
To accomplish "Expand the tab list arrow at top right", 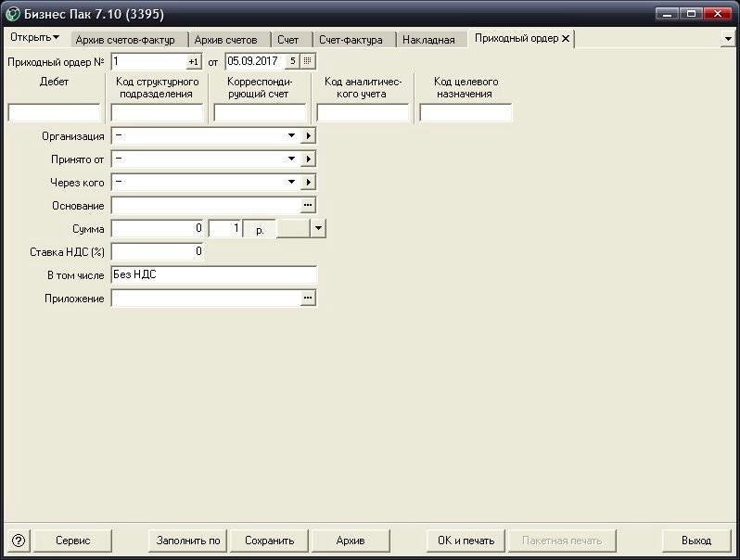I will click(728, 39).
